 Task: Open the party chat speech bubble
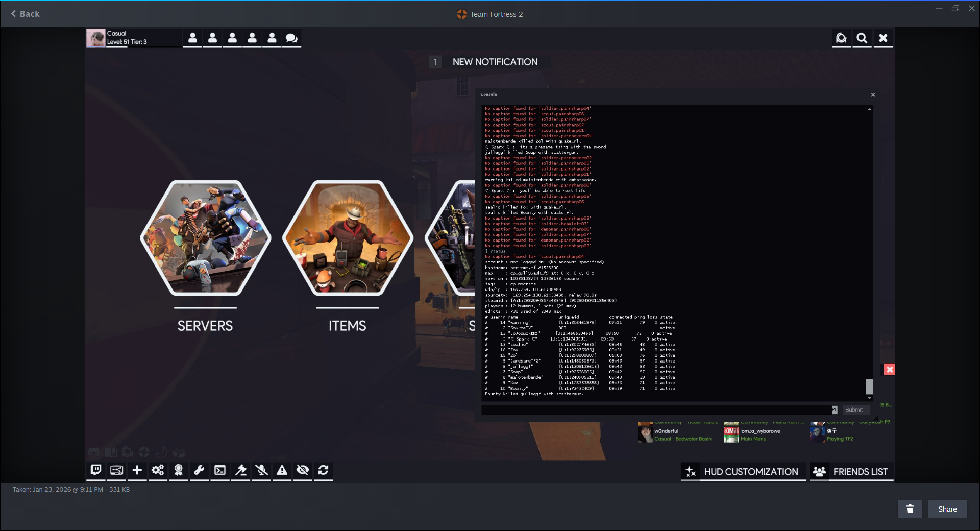[x=291, y=38]
